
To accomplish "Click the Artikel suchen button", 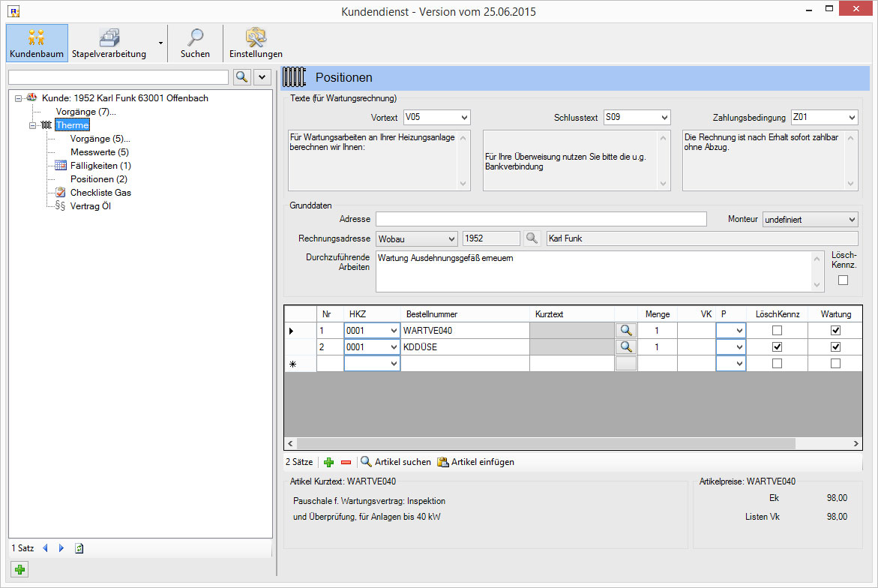I will [x=396, y=463].
